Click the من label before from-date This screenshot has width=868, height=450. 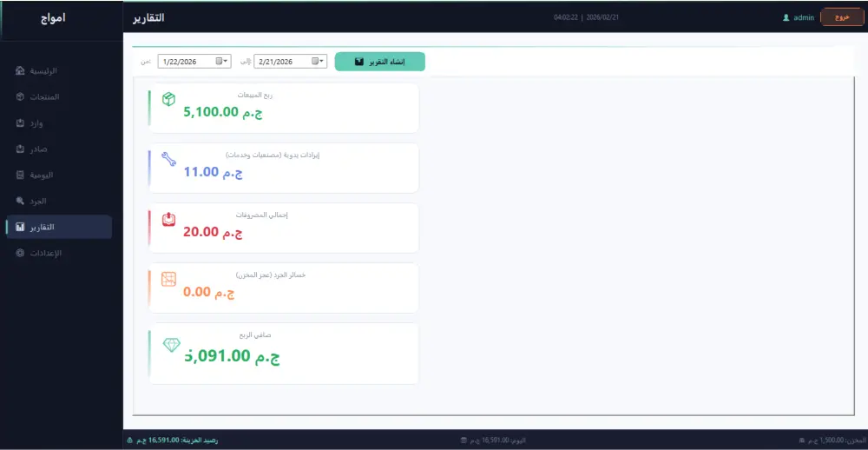click(146, 62)
